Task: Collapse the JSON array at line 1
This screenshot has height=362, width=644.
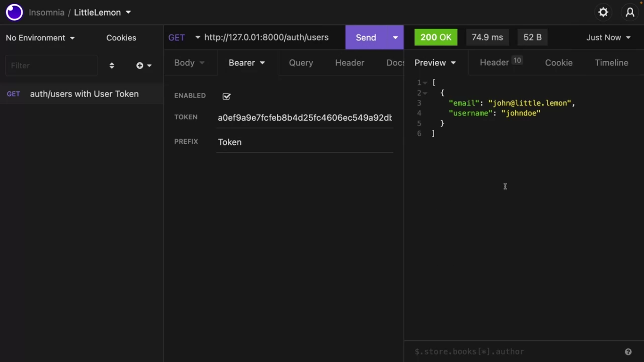Action: click(425, 83)
